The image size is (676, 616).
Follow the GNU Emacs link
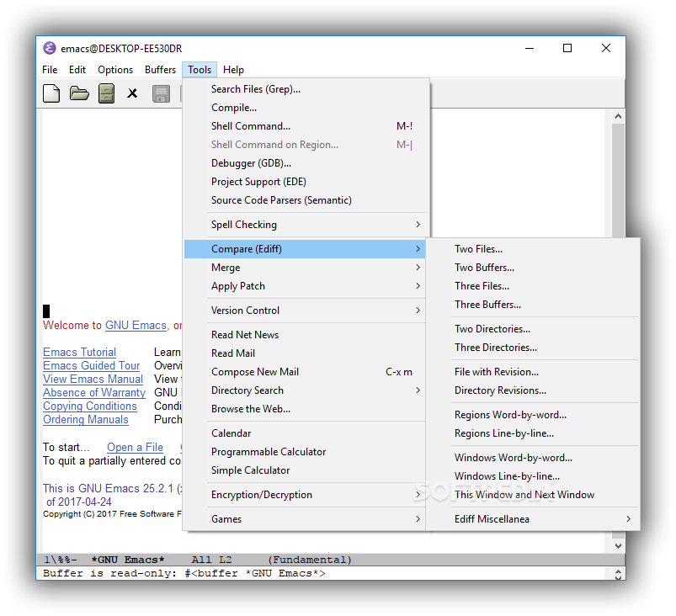click(136, 326)
